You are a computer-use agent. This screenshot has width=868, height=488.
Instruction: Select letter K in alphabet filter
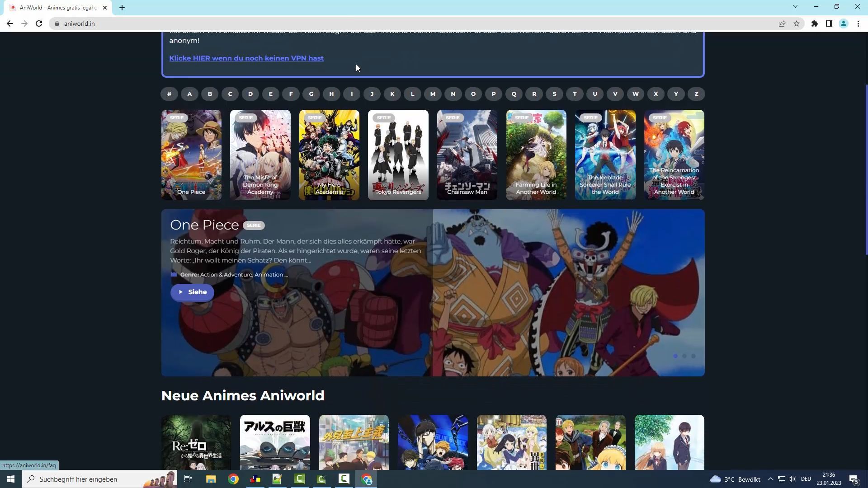pos(392,94)
